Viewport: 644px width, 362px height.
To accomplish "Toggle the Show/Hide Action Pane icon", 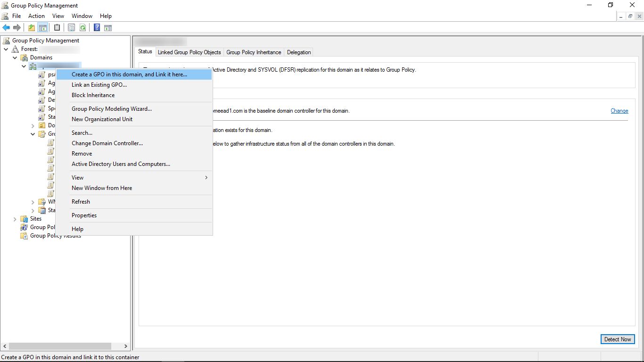I will coord(108,27).
